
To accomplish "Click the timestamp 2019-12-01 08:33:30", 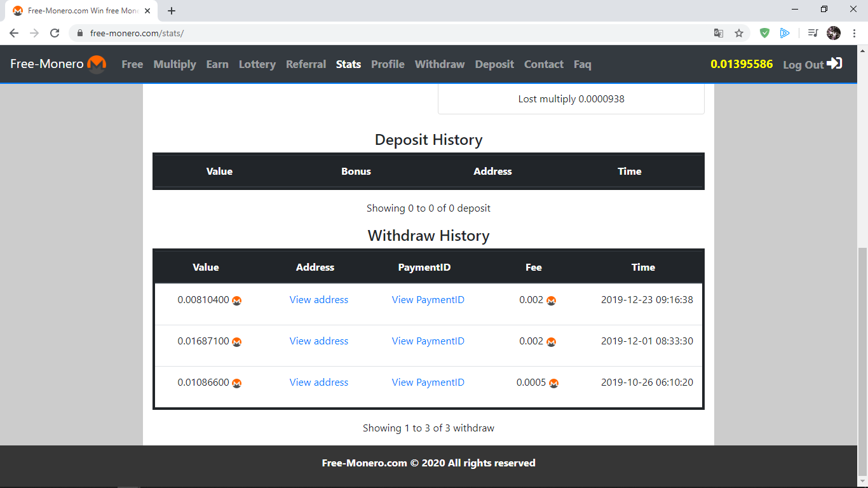I will [647, 341].
